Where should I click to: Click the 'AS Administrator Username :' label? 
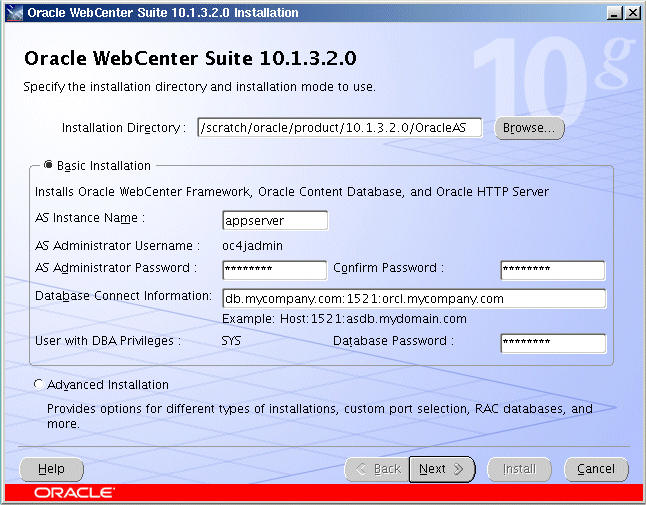click(x=117, y=246)
